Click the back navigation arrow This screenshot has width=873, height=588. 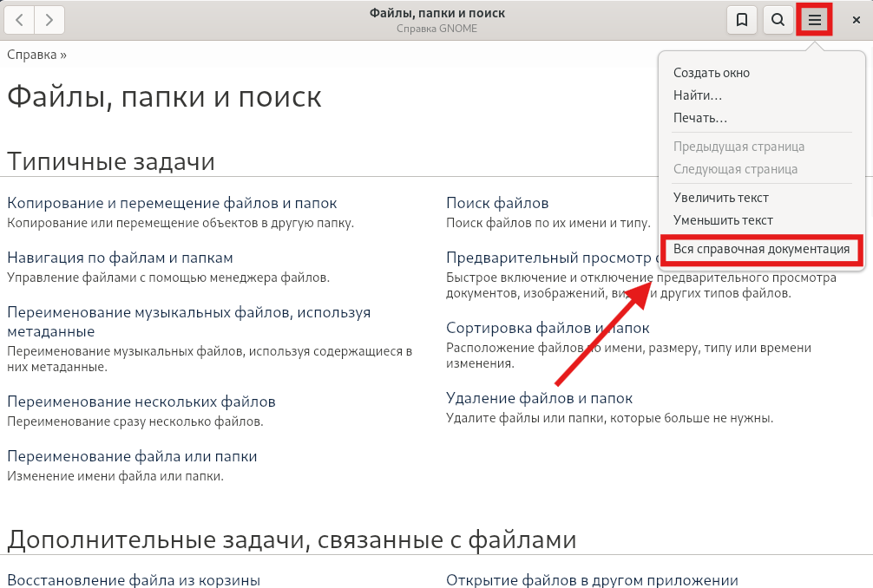(x=20, y=19)
